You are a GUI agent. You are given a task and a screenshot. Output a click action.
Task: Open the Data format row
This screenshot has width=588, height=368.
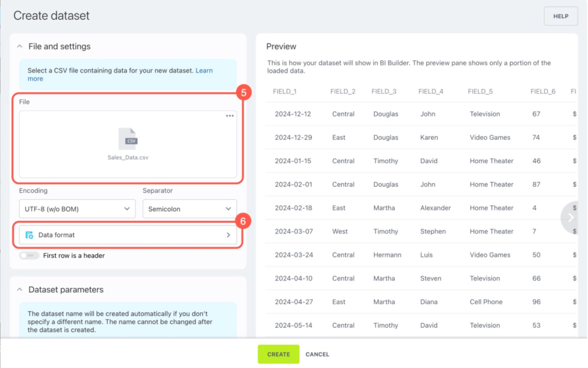[128, 235]
